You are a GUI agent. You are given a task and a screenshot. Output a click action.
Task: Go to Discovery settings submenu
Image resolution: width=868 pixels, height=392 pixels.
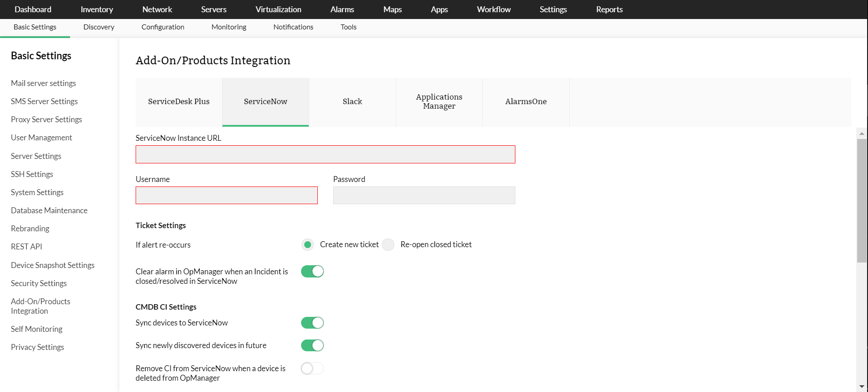point(99,27)
